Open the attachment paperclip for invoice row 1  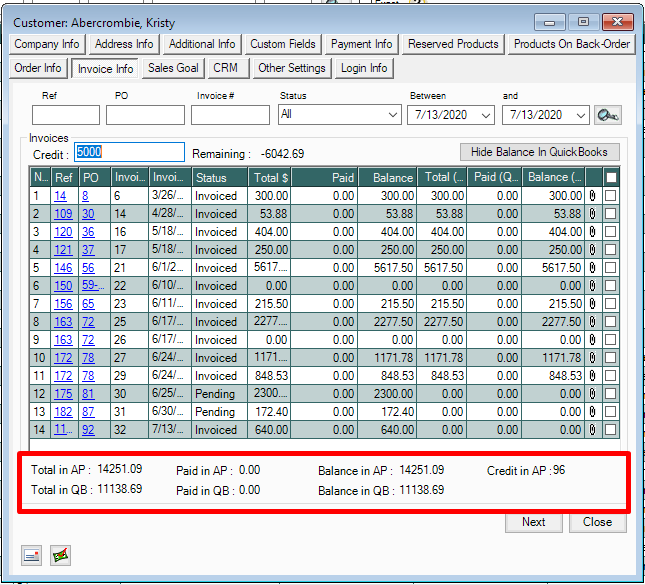coord(593,196)
